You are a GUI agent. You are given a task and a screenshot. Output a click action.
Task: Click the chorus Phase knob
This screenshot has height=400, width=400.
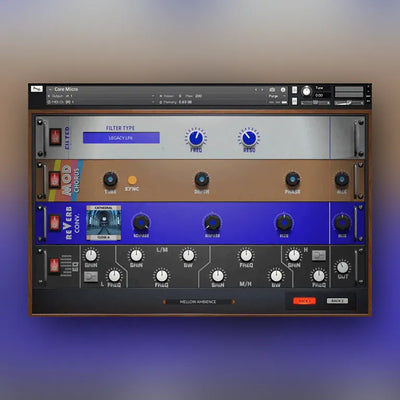point(292,179)
